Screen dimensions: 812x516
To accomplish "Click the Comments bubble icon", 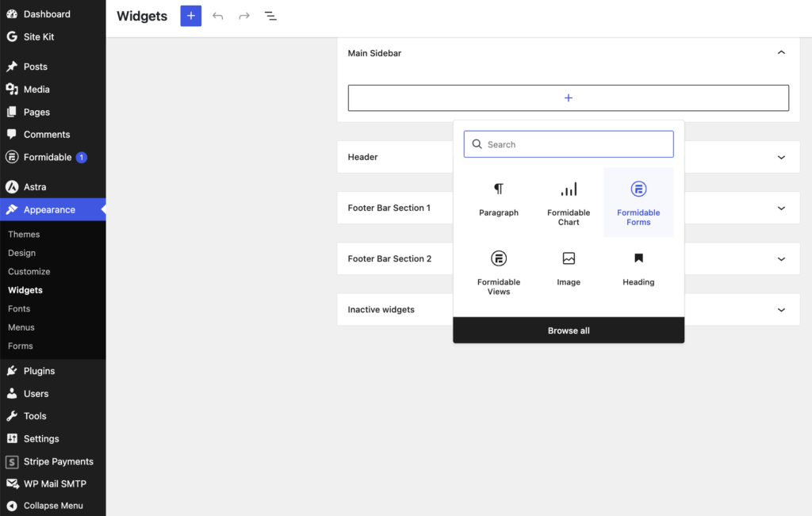I will (x=12, y=134).
